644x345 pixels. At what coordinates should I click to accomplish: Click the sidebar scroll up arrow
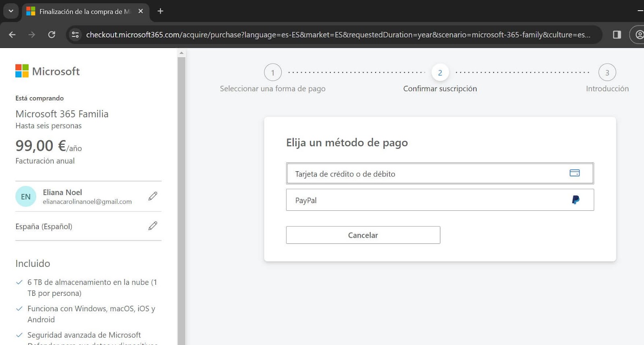point(182,53)
